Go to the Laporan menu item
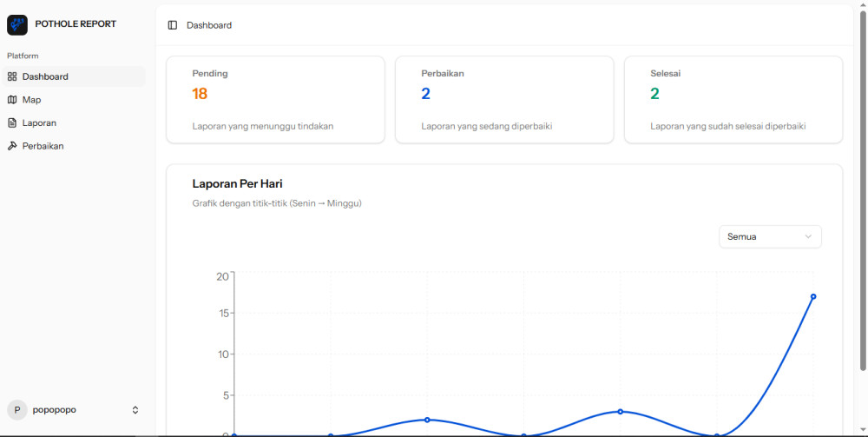 pos(39,123)
